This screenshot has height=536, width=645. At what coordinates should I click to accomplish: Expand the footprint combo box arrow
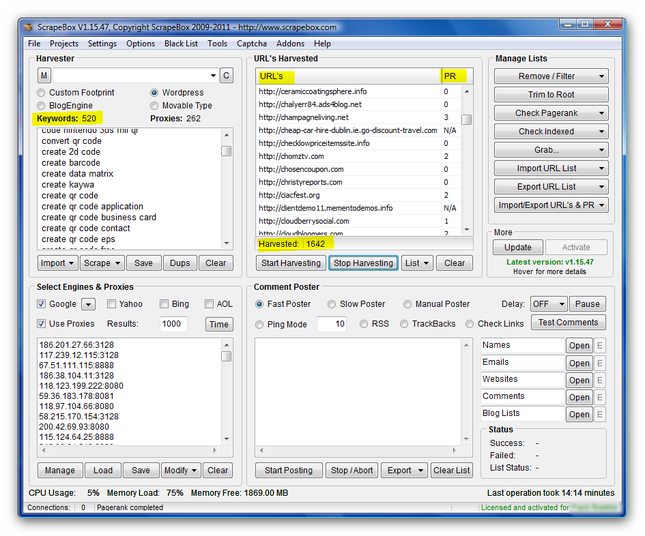[213, 76]
